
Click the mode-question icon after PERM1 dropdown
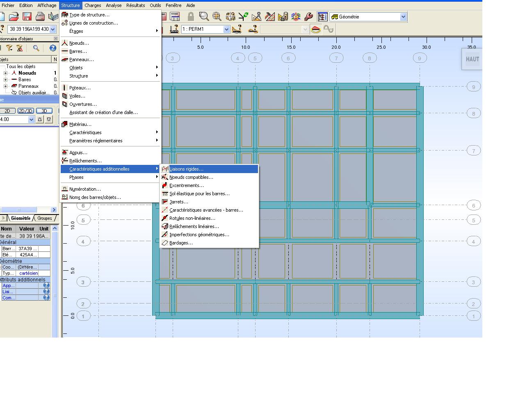pyautogui.click(x=237, y=29)
